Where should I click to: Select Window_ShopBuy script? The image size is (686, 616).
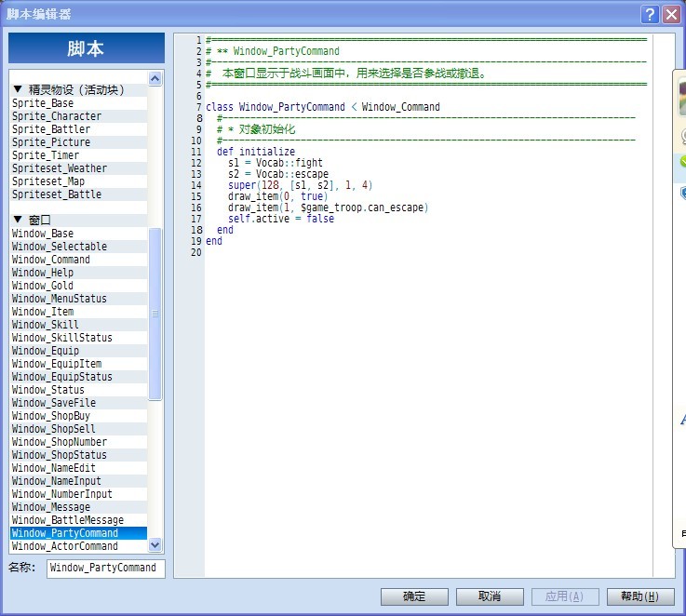point(79,416)
